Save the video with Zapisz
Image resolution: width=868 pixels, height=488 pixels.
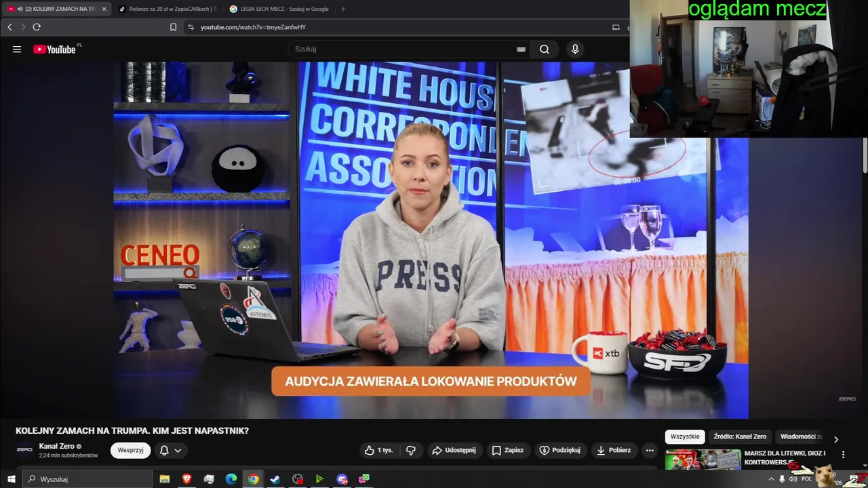pos(507,450)
